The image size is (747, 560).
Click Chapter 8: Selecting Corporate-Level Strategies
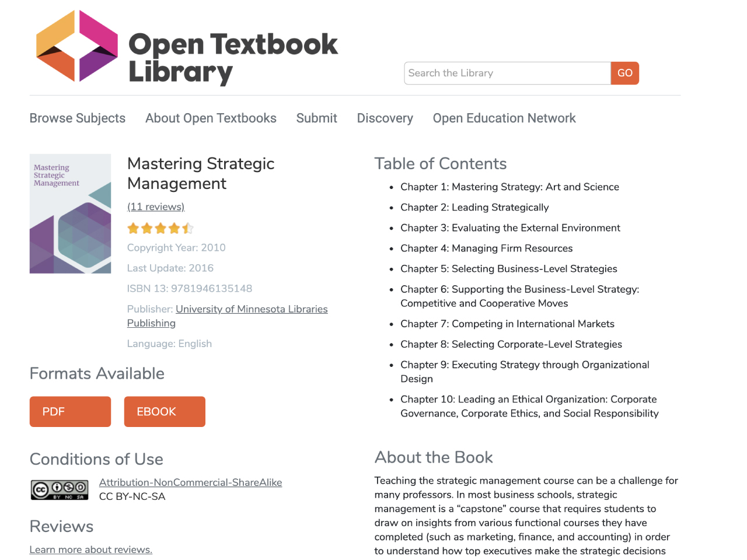coord(511,344)
